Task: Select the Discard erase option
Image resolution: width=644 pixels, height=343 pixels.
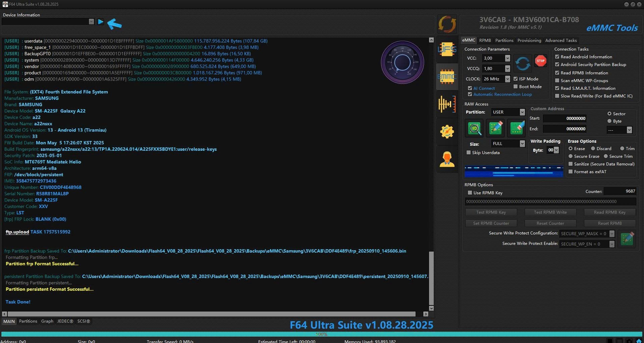Action: click(593, 149)
